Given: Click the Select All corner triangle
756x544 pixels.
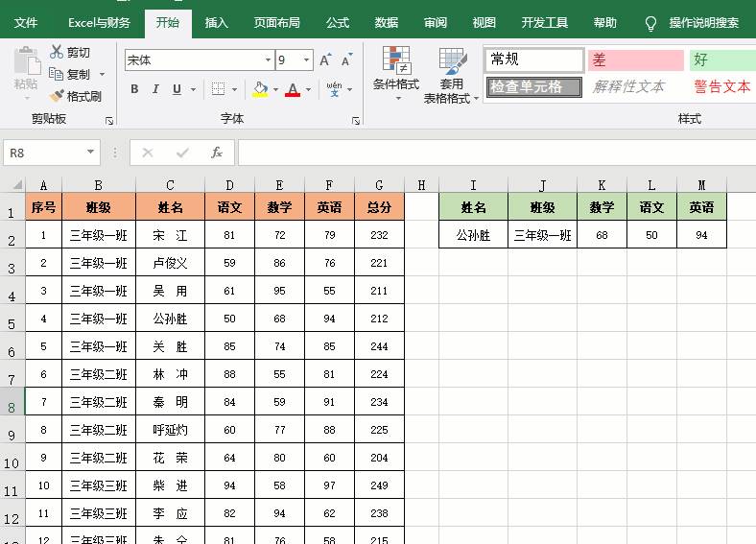Looking at the screenshot, I should point(17,185).
